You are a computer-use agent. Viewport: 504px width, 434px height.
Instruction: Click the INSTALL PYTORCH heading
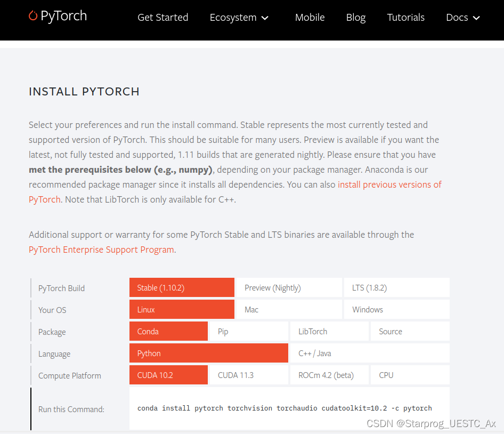click(x=84, y=91)
